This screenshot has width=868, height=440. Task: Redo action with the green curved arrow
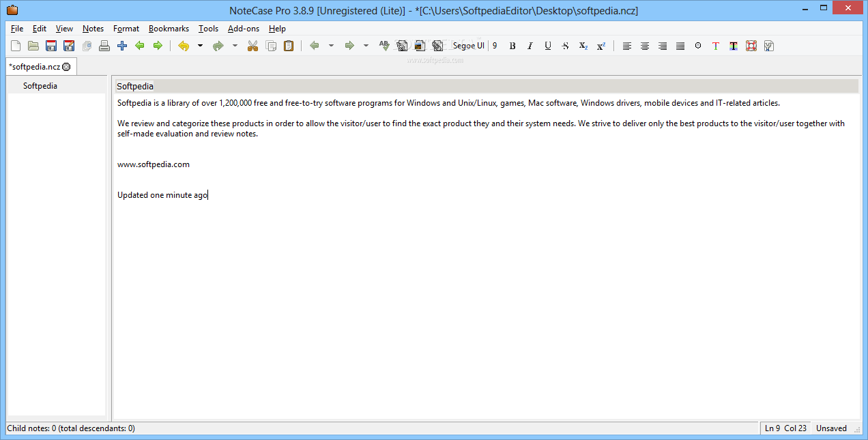[x=218, y=46]
